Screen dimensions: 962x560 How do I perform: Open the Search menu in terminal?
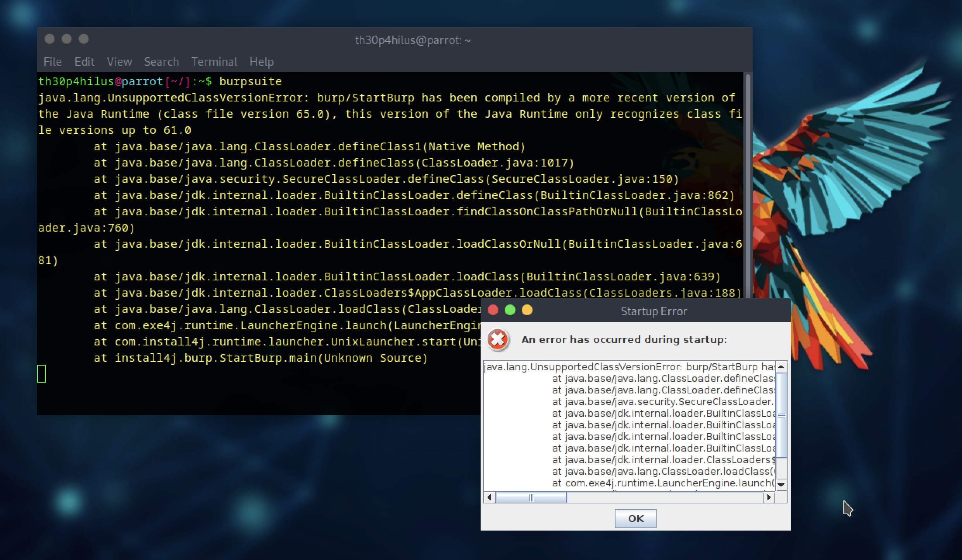point(161,62)
